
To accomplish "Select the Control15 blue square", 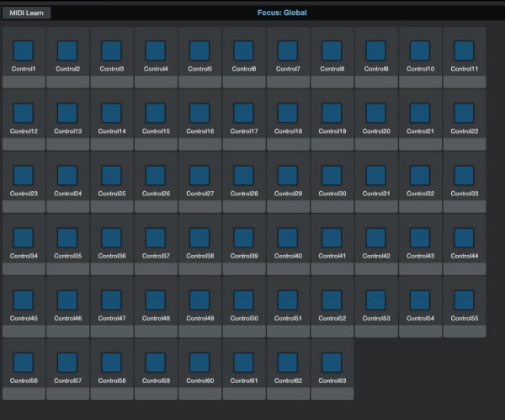I will [156, 113].
